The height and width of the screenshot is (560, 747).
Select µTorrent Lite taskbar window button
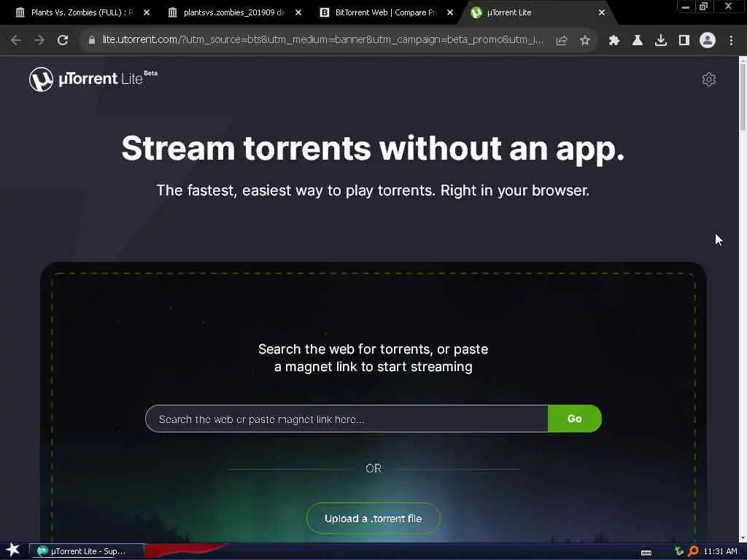pyautogui.click(x=87, y=551)
